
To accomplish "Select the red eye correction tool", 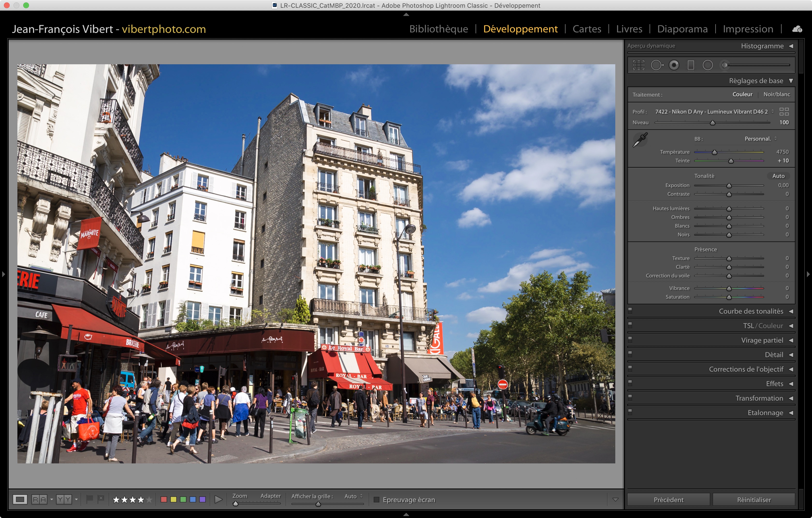I will [674, 65].
